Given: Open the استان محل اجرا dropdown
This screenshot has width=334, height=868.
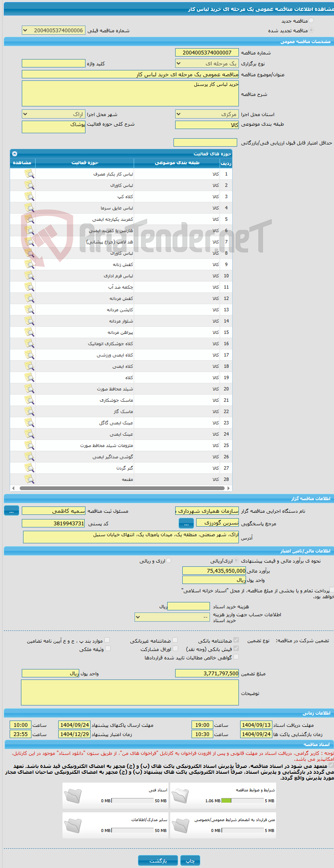Looking at the screenshot, I should [x=207, y=114].
